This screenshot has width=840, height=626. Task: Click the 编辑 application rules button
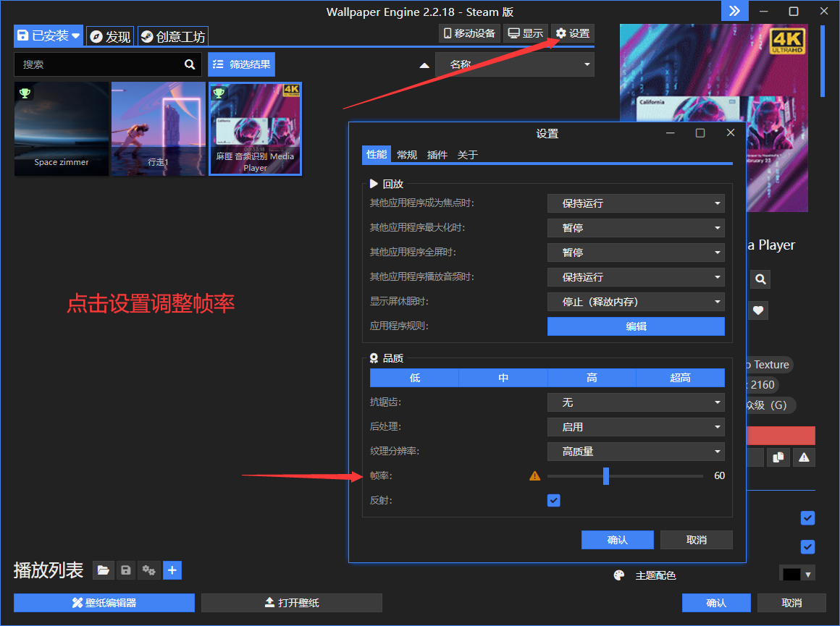coord(636,326)
